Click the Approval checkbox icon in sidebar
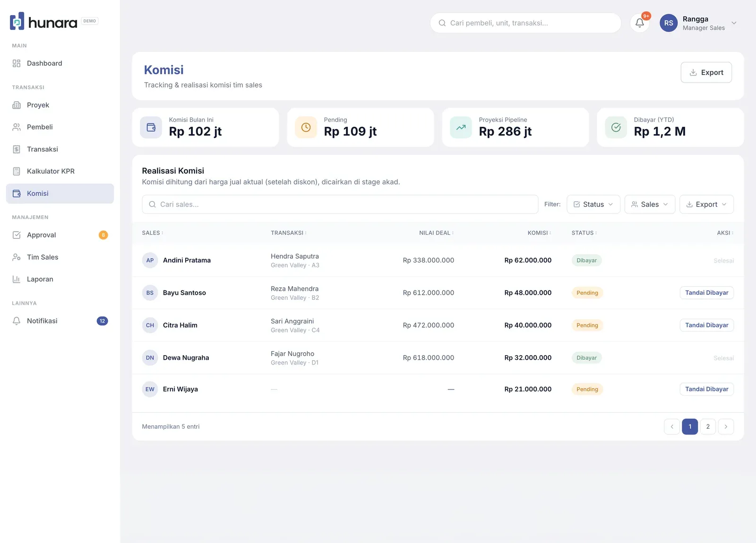This screenshot has height=543, width=756. click(x=17, y=235)
